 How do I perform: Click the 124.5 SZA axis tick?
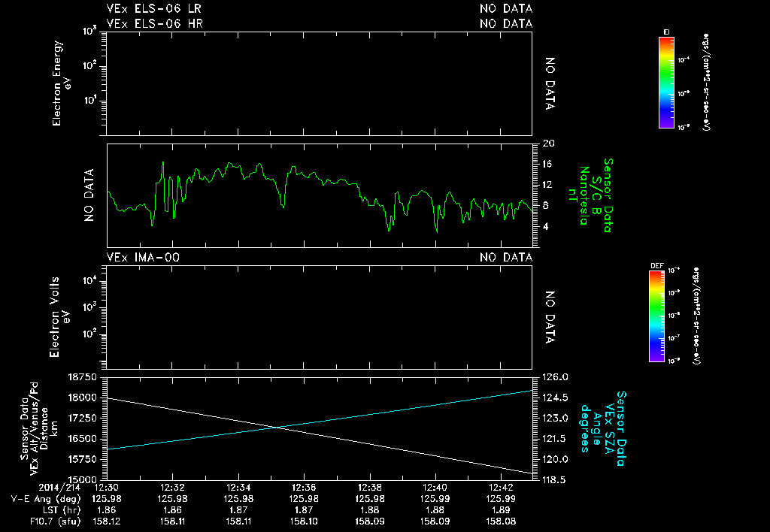[x=556, y=397]
